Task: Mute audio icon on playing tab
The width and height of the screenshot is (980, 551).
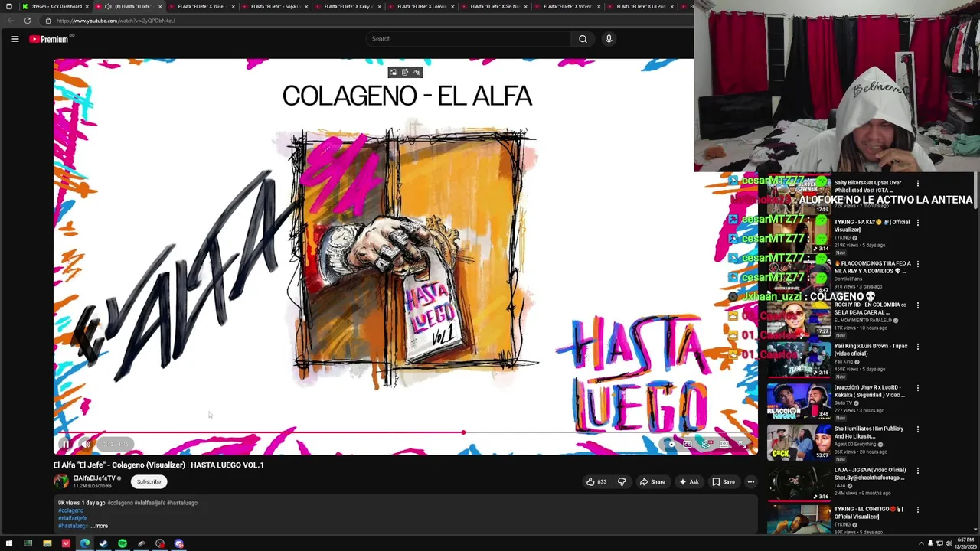Action: pos(108,6)
